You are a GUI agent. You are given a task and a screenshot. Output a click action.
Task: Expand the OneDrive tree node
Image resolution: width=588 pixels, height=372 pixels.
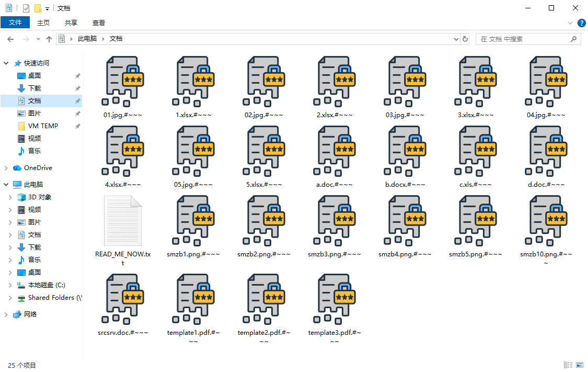(x=6, y=168)
